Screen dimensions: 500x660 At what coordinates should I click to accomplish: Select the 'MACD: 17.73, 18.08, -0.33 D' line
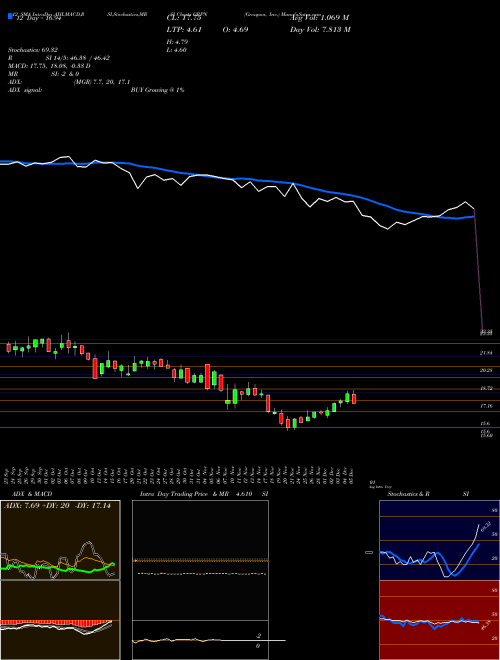pyautogui.click(x=49, y=66)
